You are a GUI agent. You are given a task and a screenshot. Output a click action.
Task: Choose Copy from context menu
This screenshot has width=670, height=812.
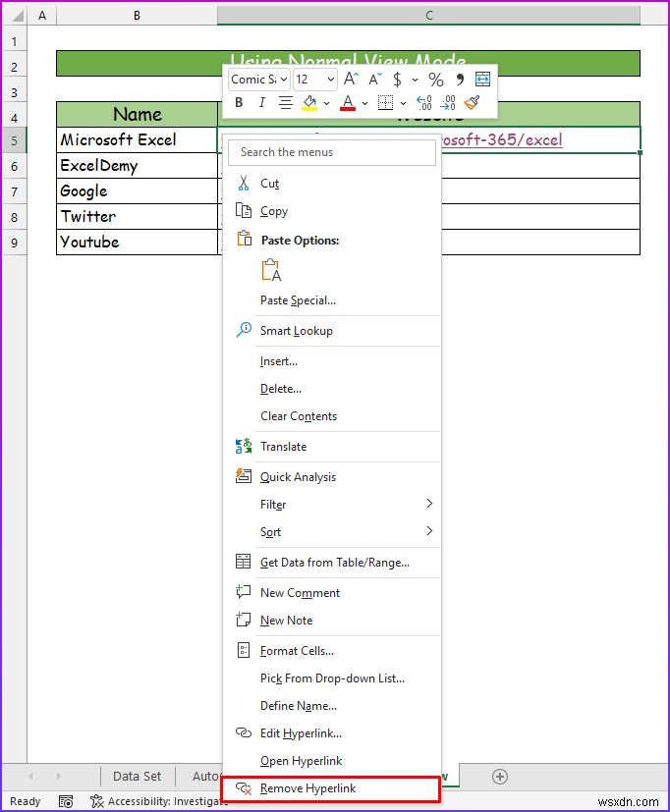332,211
